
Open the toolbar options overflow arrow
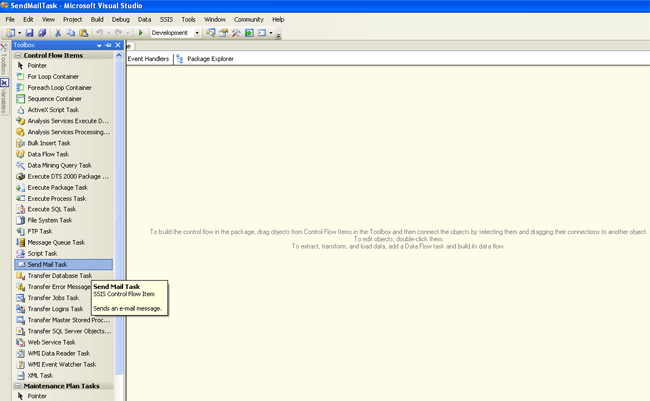tap(279, 36)
